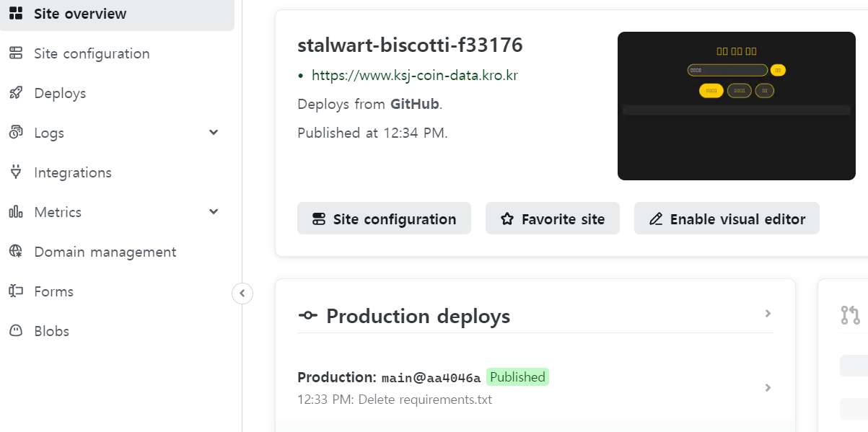Open Production deploys via header chevron

pyautogui.click(x=768, y=314)
